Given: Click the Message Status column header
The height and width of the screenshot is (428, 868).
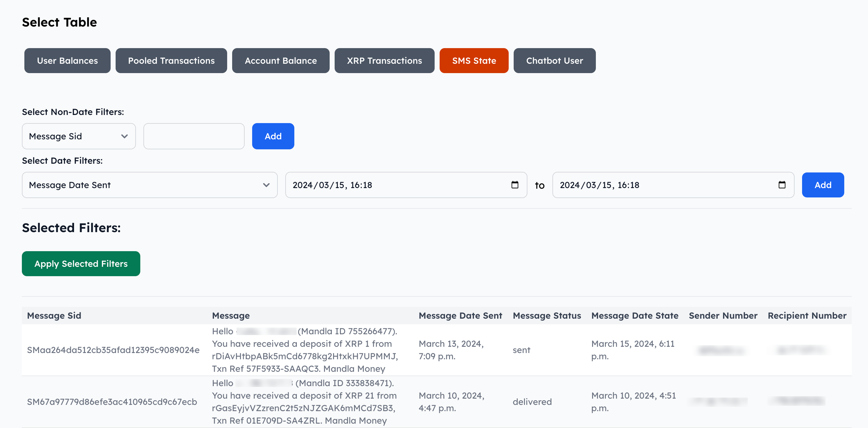Looking at the screenshot, I should [x=546, y=316].
